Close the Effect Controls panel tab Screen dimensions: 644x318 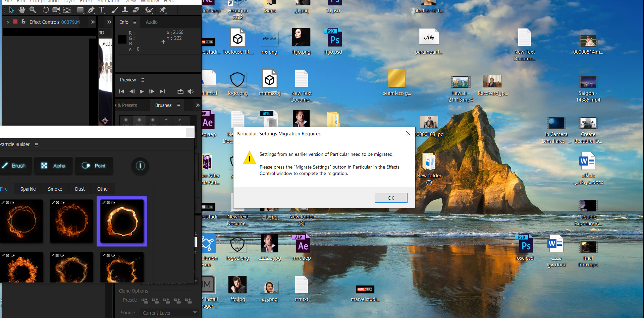coord(8,22)
